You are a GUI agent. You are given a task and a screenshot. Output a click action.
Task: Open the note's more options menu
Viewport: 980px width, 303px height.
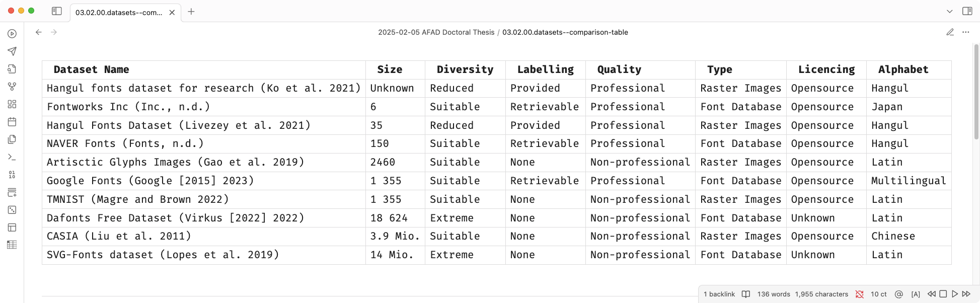(965, 32)
